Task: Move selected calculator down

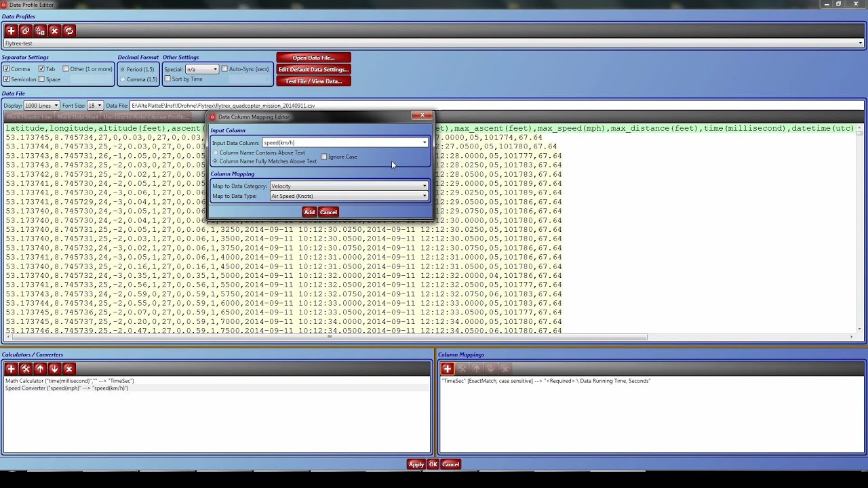Action: coord(54,369)
